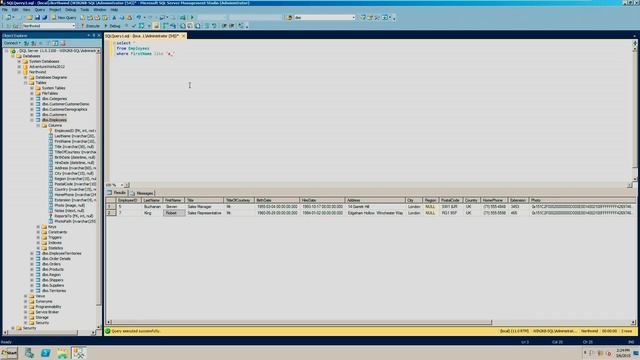Expand the dbo.Categories table

(x=32, y=99)
